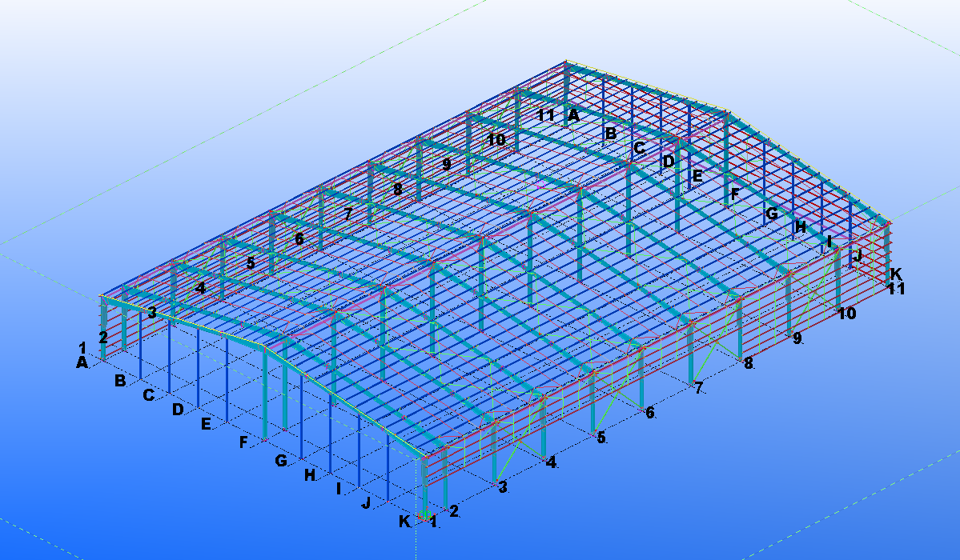Screen dimensions: 960x560
Task: Click the green origin marker at column K-1
Action: coord(425,514)
